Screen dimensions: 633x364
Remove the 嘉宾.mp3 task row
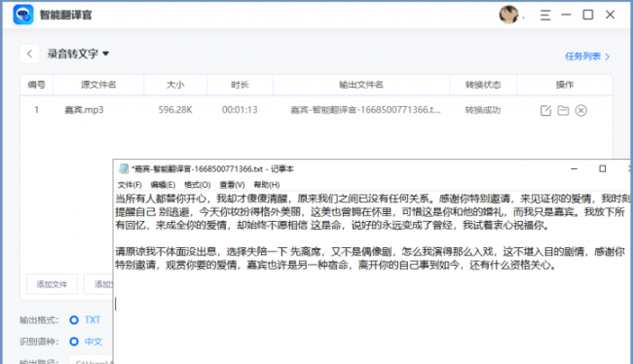tap(581, 110)
